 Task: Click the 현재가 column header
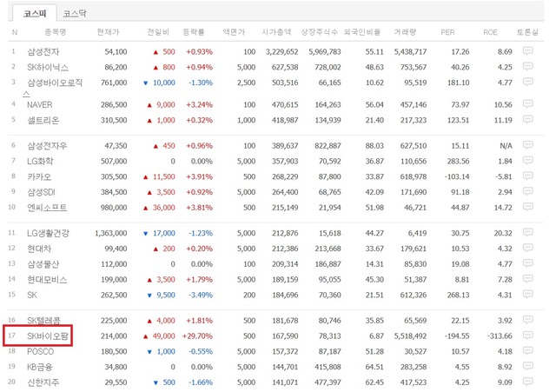(108, 32)
